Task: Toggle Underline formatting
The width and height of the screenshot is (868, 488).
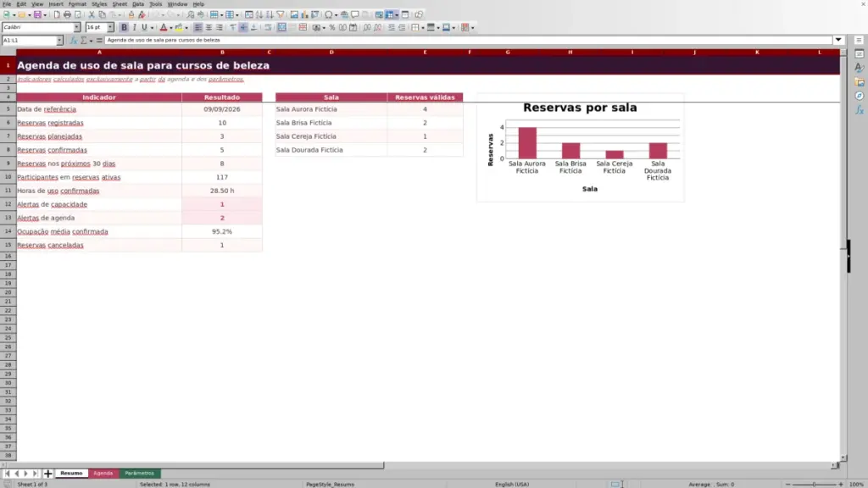Action: (144, 28)
